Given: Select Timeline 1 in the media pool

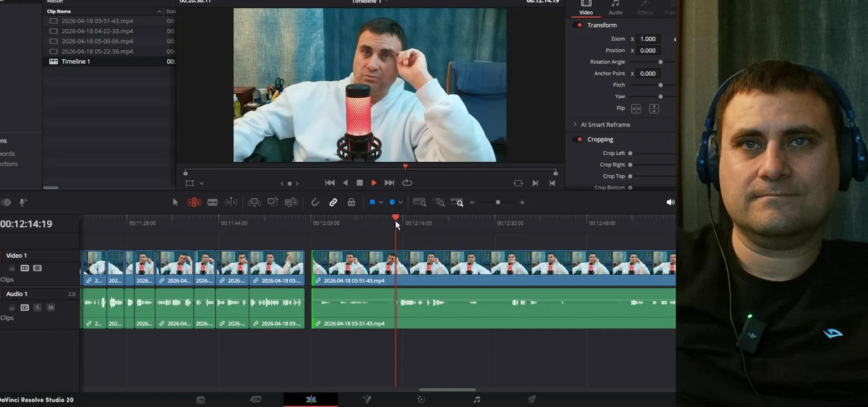Looking at the screenshot, I should (x=76, y=62).
